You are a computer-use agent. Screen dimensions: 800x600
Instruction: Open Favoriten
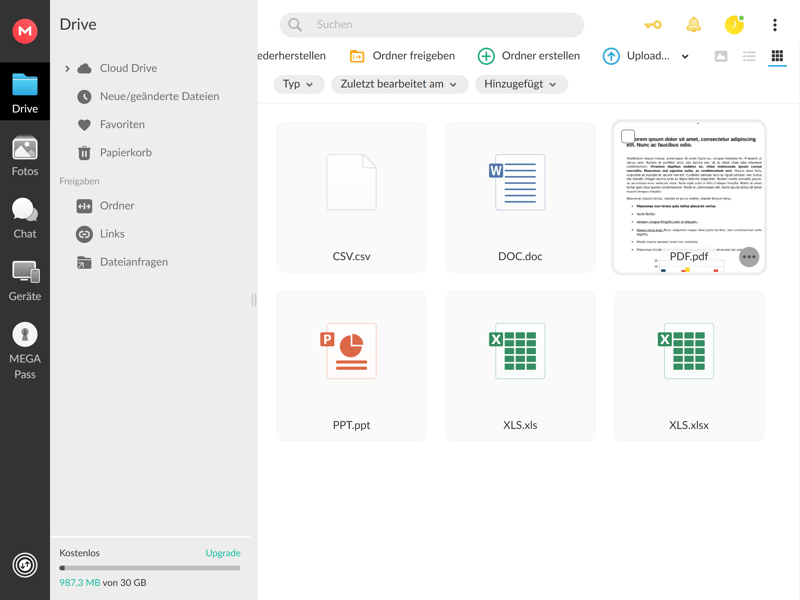tap(122, 124)
